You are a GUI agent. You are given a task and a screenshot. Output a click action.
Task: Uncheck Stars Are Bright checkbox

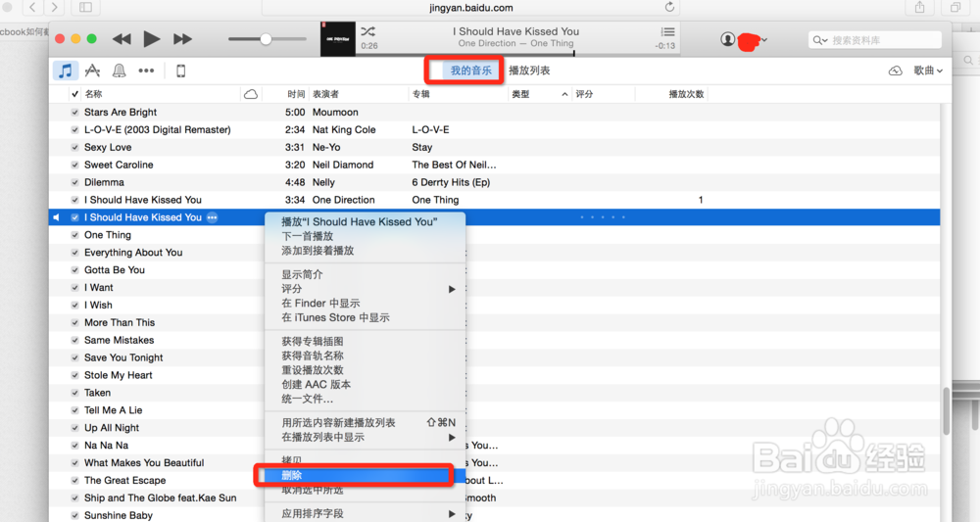(x=75, y=113)
